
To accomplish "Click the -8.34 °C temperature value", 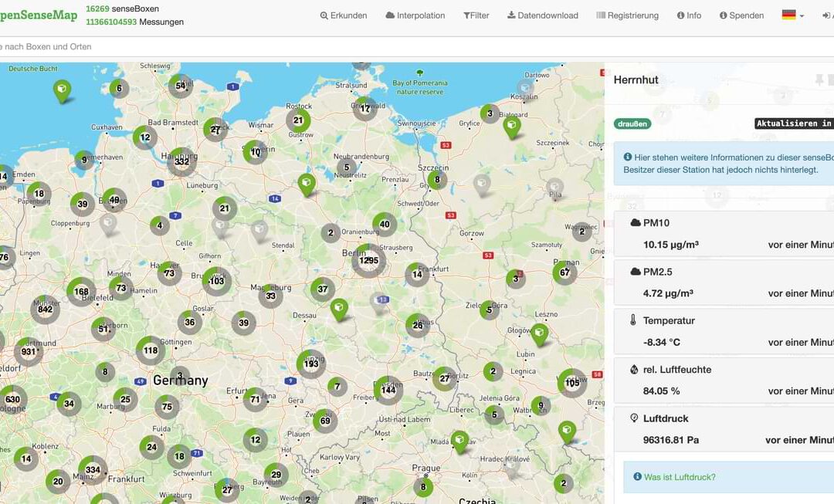I will click(662, 343).
